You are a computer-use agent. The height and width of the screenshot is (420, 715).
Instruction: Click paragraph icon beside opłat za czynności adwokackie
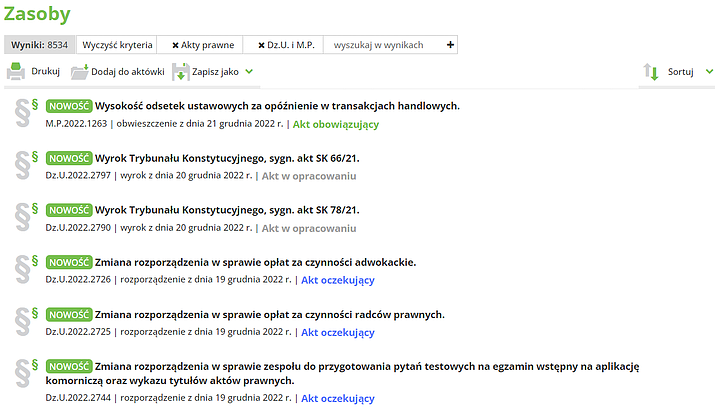[x=24, y=268]
